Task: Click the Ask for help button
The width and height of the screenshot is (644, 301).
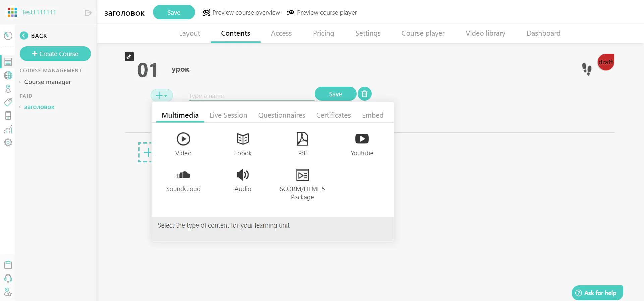Action: pyautogui.click(x=597, y=293)
